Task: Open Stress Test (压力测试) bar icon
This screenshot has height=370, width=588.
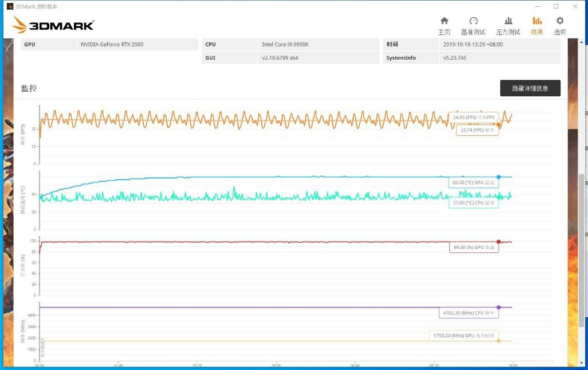Action: (x=508, y=21)
